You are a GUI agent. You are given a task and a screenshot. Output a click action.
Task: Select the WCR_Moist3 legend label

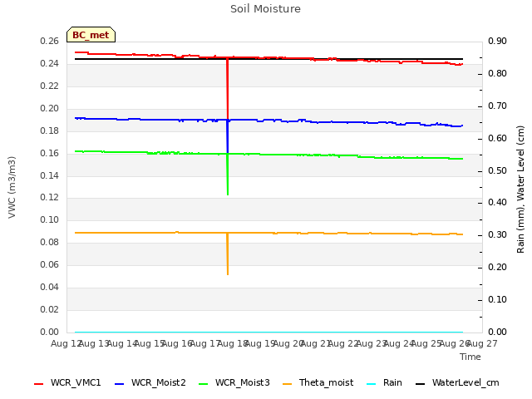242,382
